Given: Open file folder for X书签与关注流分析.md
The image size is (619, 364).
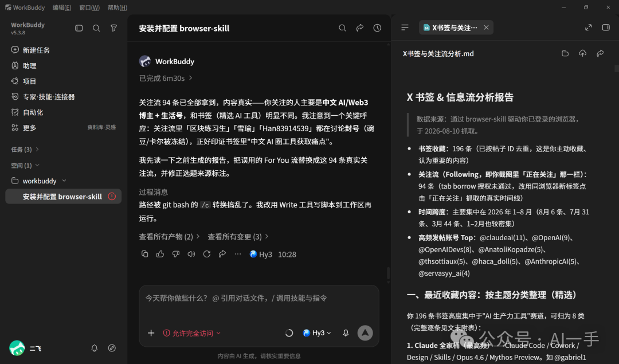Looking at the screenshot, I should (565, 53).
